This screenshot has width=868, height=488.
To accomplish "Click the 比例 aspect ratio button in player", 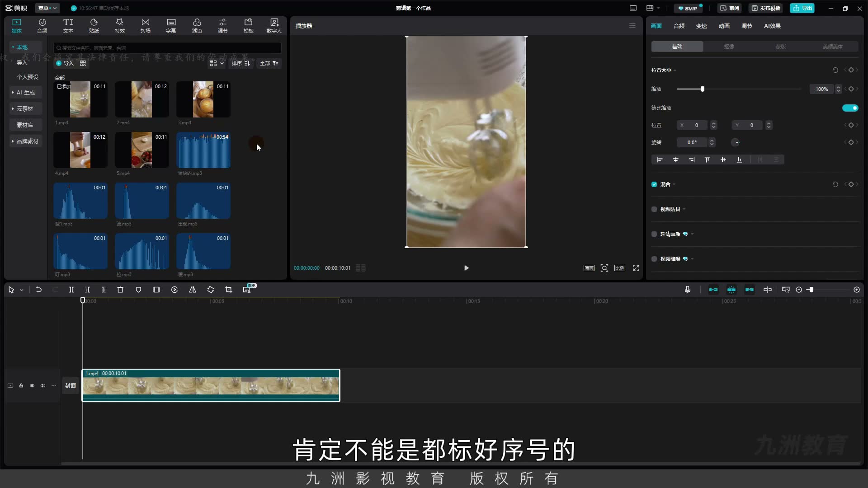I will (620, 268).
